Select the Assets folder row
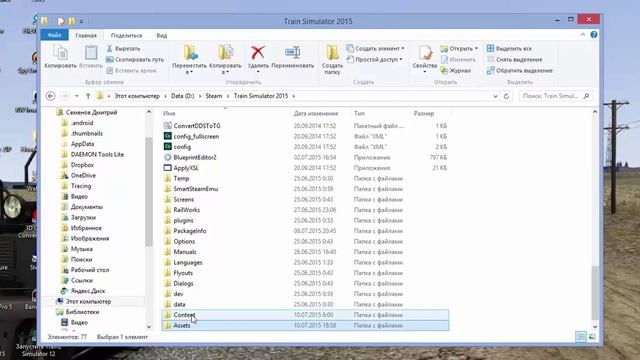This screenshot has width=640, height=360. [x=306, y=325]
